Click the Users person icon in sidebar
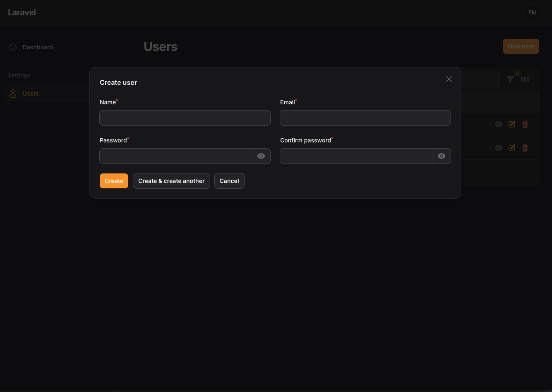The height and width of the screenshot is (392, 552). (x=13, y=94)
